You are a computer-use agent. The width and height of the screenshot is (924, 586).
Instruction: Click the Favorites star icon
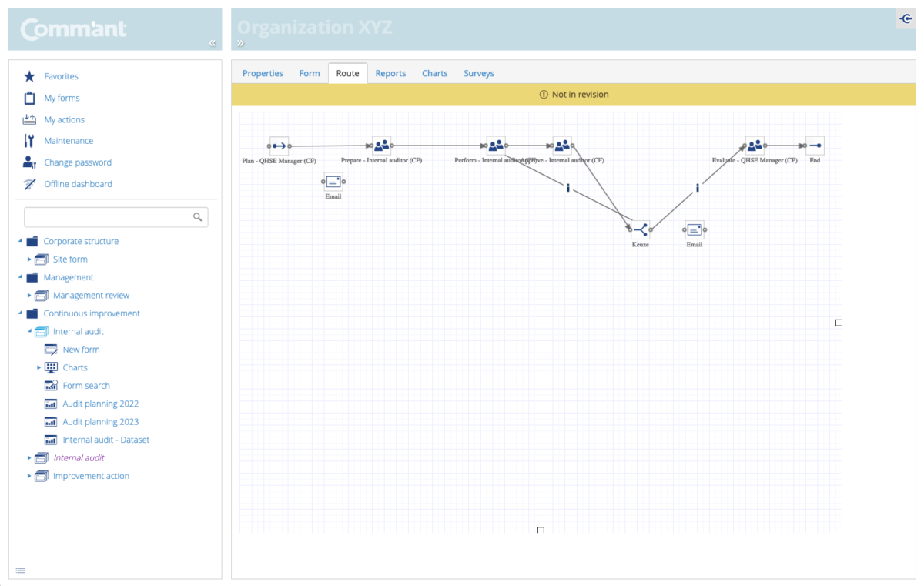(31, 76)
